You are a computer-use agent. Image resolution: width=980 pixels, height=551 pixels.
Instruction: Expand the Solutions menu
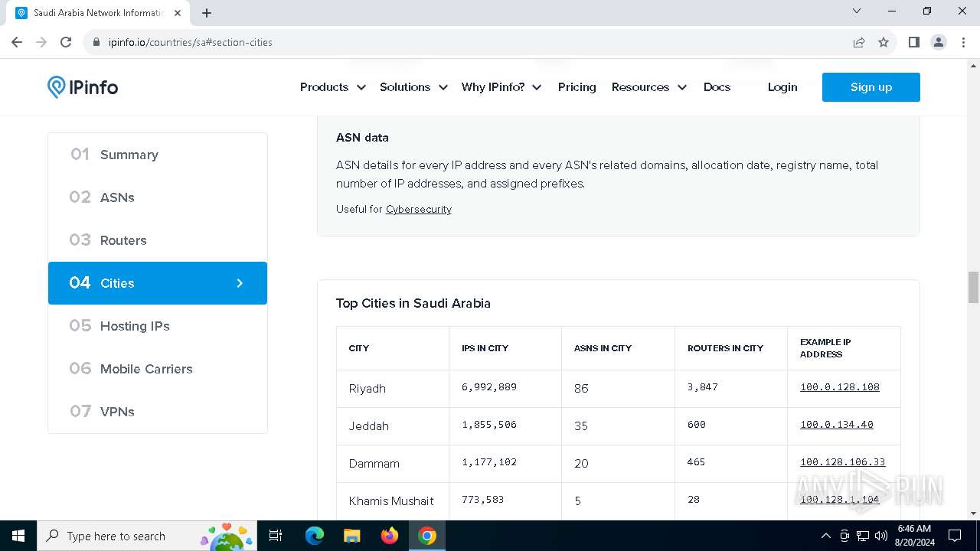coord(413,87)
